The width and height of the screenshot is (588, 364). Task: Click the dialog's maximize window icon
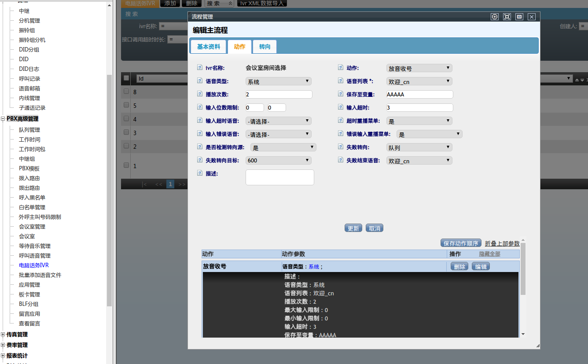507,17
